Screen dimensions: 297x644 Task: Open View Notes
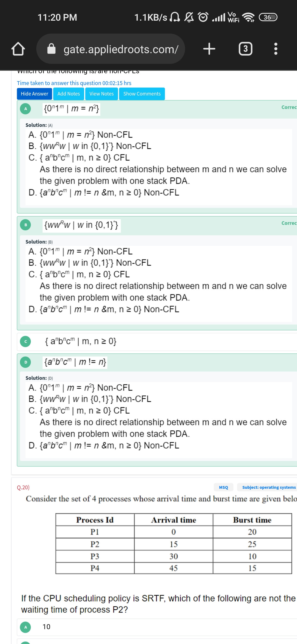pyautogui.click(x=101, y=94)
